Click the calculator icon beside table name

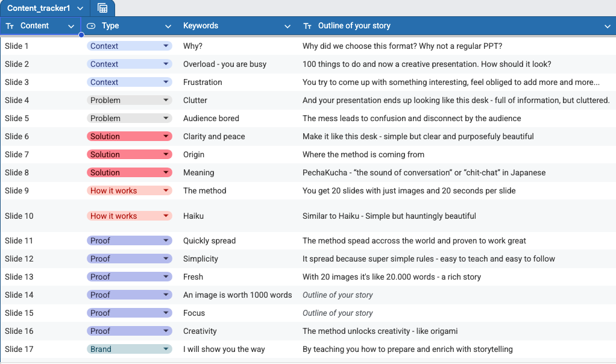102,8
